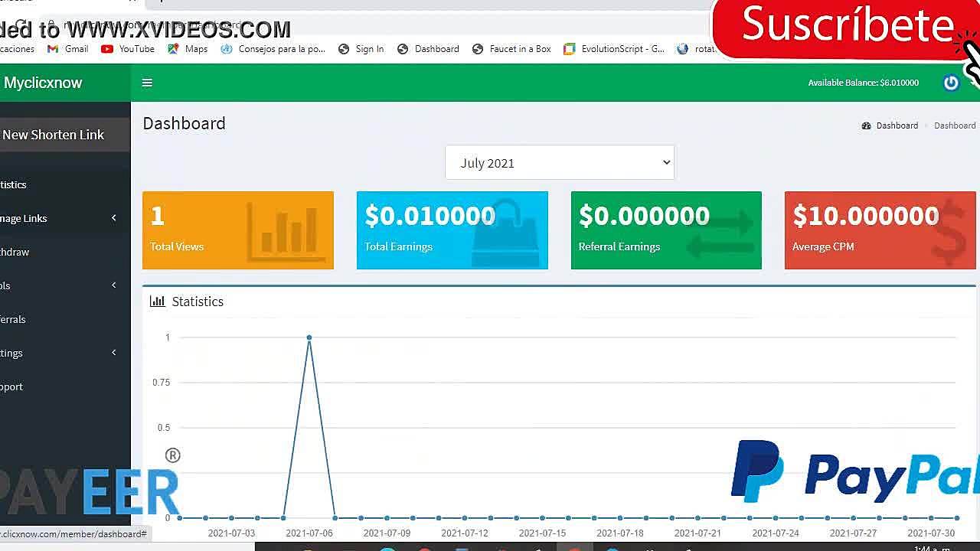Click the 2021-07-24 axis label
Image resolution: width=980 pixels, height=551 pixels.
click(776, 533)
